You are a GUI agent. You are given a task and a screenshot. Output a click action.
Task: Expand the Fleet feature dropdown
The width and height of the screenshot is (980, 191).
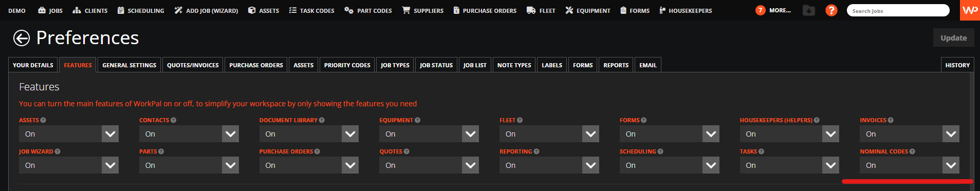(x=549, y=134)
